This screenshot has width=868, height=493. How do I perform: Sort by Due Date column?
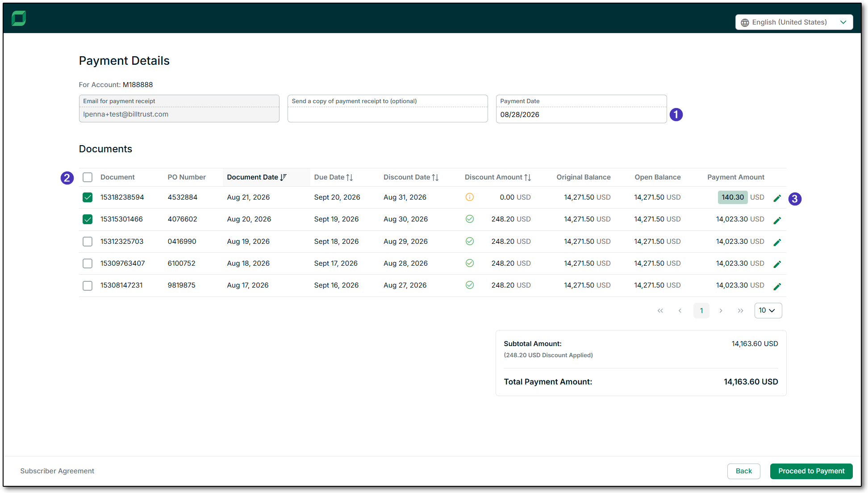tap(334, 177)
